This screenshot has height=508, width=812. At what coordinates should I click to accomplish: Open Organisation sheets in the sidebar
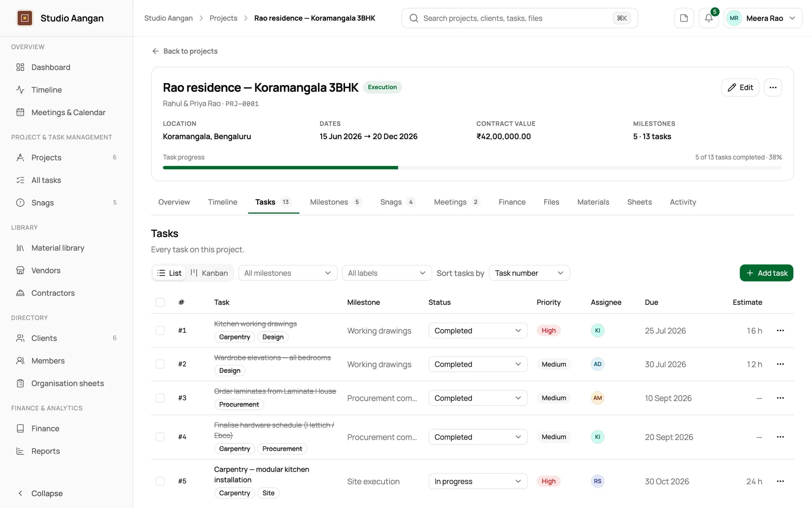[x=66, y=383]
